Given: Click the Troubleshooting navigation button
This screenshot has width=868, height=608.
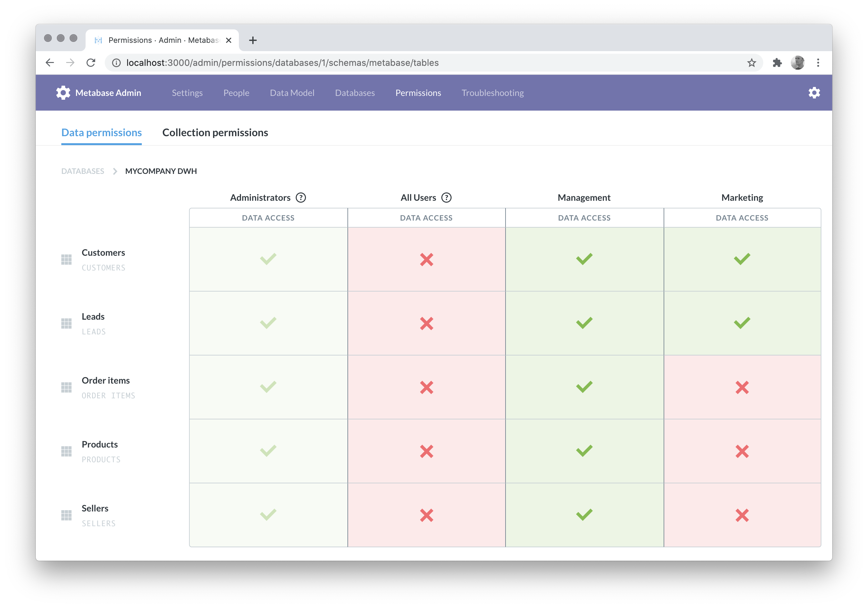Looking at the screenshot, I should (493, 92).
